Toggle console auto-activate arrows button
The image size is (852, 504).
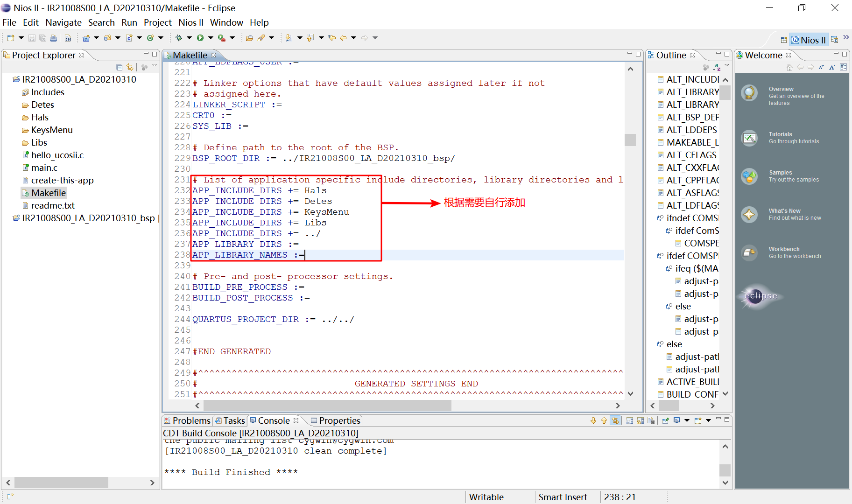(615, 420)
